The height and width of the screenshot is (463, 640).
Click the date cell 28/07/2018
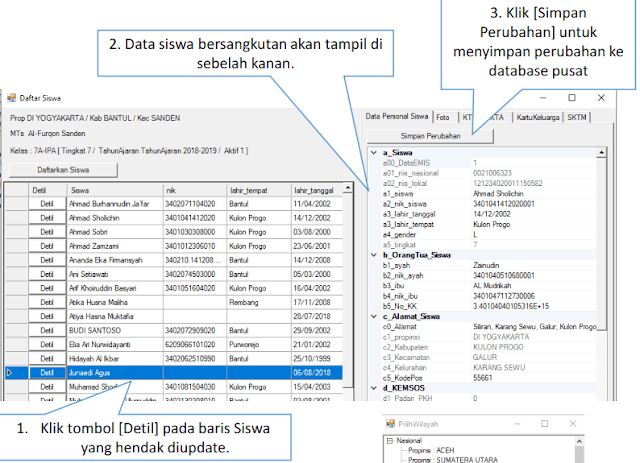pyautogui.click(x=317, y=316)
